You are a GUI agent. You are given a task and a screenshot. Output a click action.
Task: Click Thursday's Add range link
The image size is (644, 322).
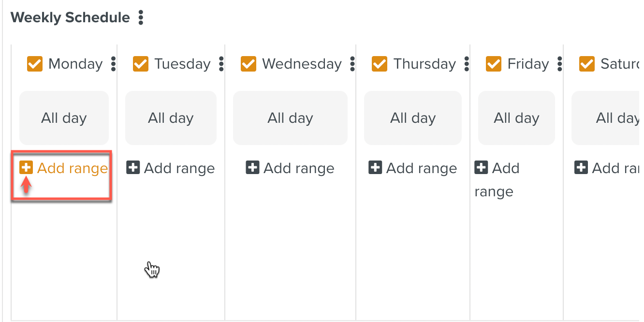(x=421, y=168)
